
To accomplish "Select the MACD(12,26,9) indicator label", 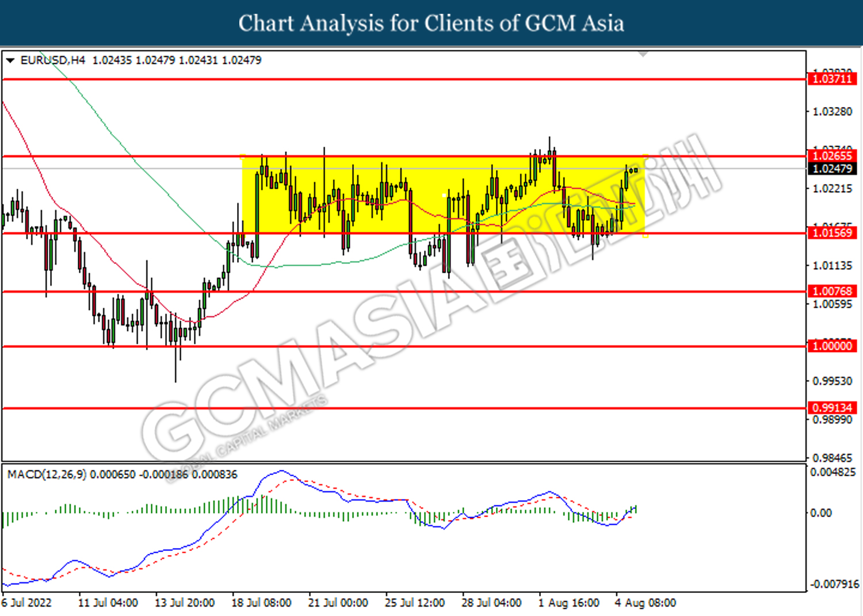I will [x=47, y=475].
